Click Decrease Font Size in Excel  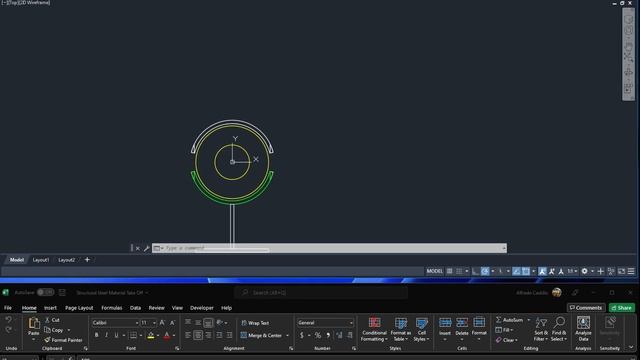tap(172, 323)
